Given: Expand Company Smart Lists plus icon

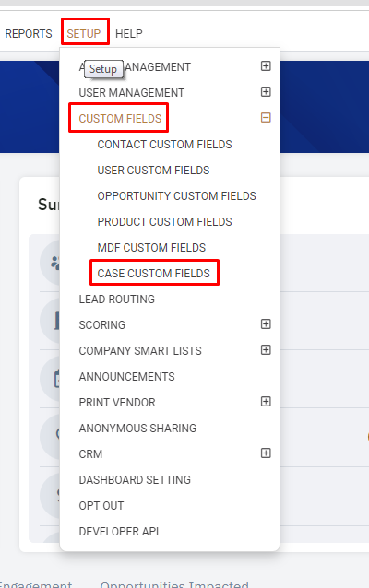Looking at the screenshot, I should coord(266,350).
